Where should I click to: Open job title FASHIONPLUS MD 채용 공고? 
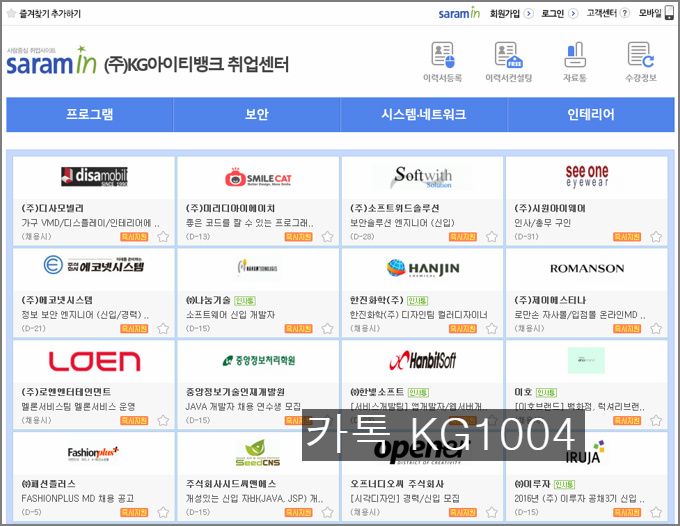click(x=78, y=499)
